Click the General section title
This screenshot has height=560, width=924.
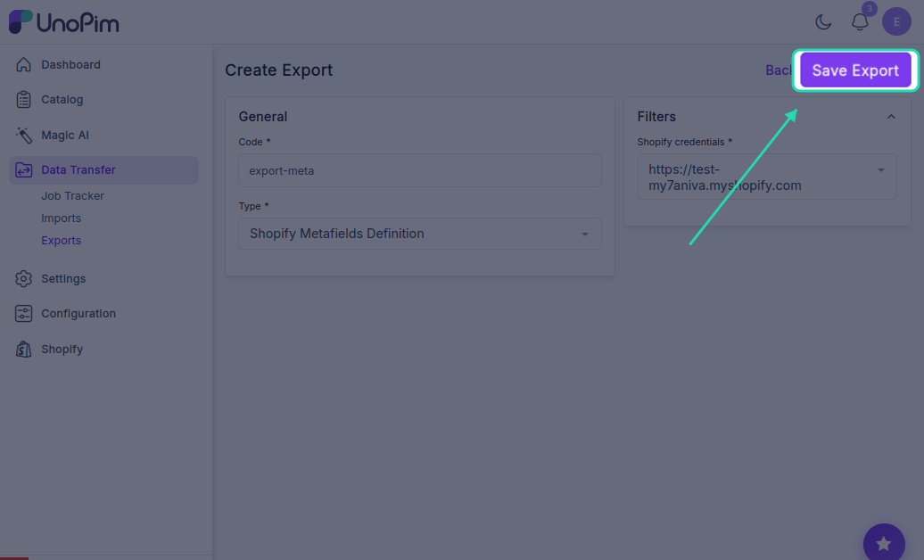263,117
